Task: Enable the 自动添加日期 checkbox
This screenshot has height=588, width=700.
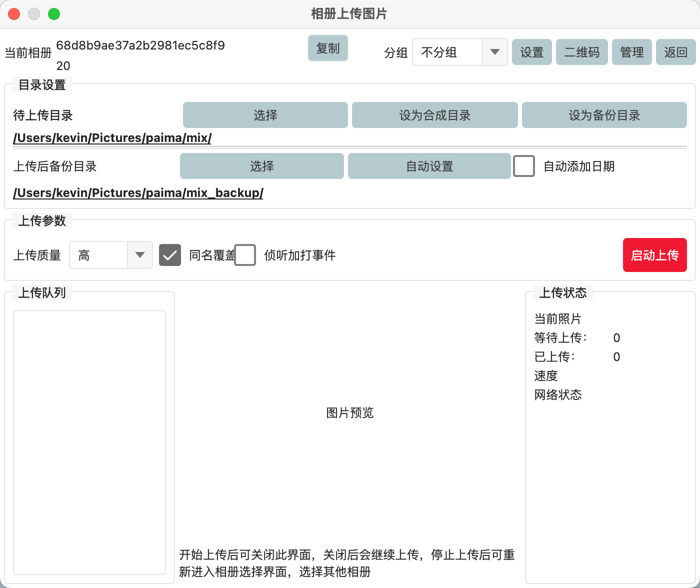Action: (x=523, y=166)
